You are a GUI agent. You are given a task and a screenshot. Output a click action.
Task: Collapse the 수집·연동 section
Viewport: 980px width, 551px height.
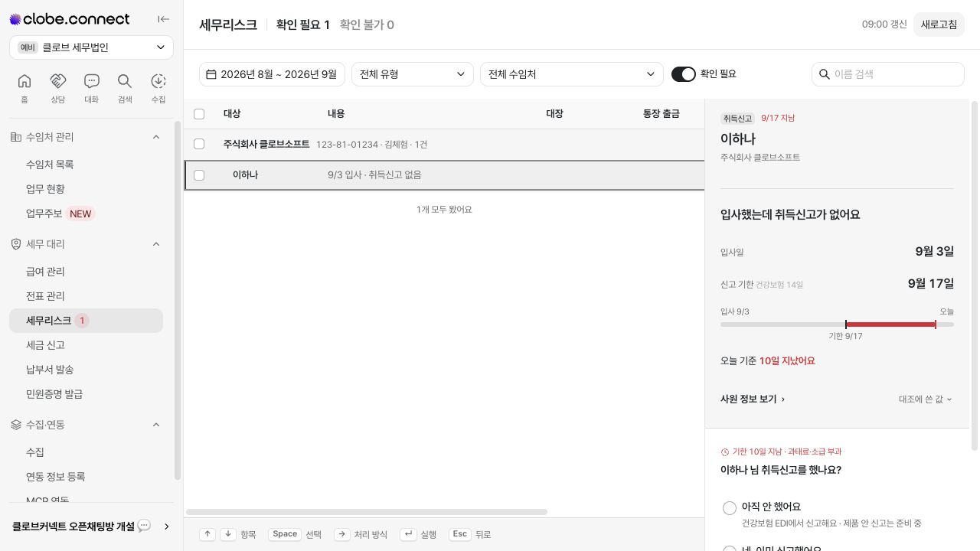click(x=156, y=425)
